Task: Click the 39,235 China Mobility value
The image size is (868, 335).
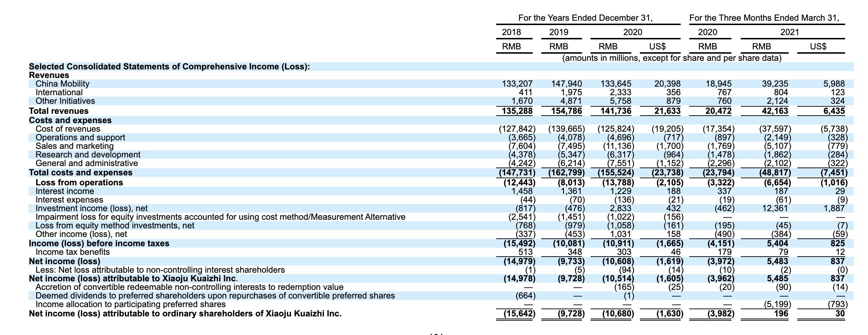Action: pyautogui.click(x=775, y=84)
